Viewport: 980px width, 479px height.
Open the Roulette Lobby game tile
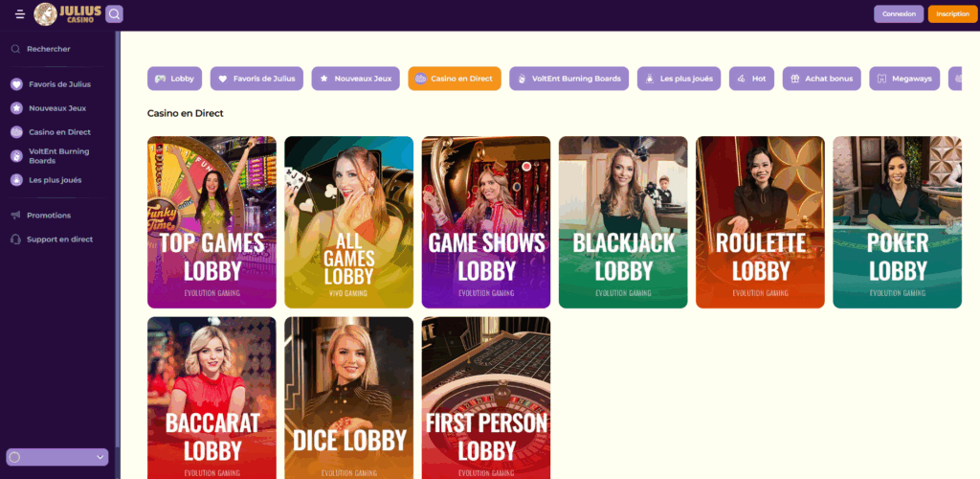760,222
